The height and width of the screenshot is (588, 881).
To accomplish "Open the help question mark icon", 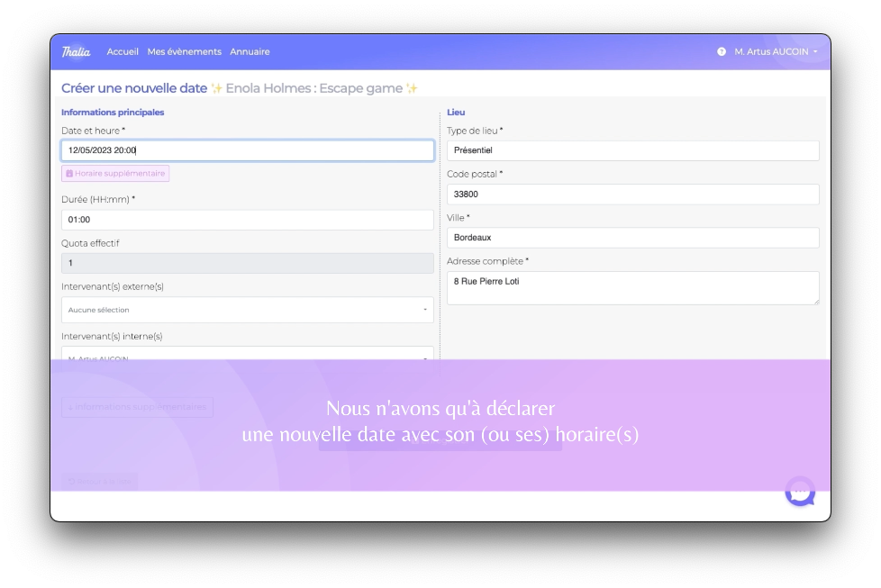I will pyautogui.click(x=722, y=52).
